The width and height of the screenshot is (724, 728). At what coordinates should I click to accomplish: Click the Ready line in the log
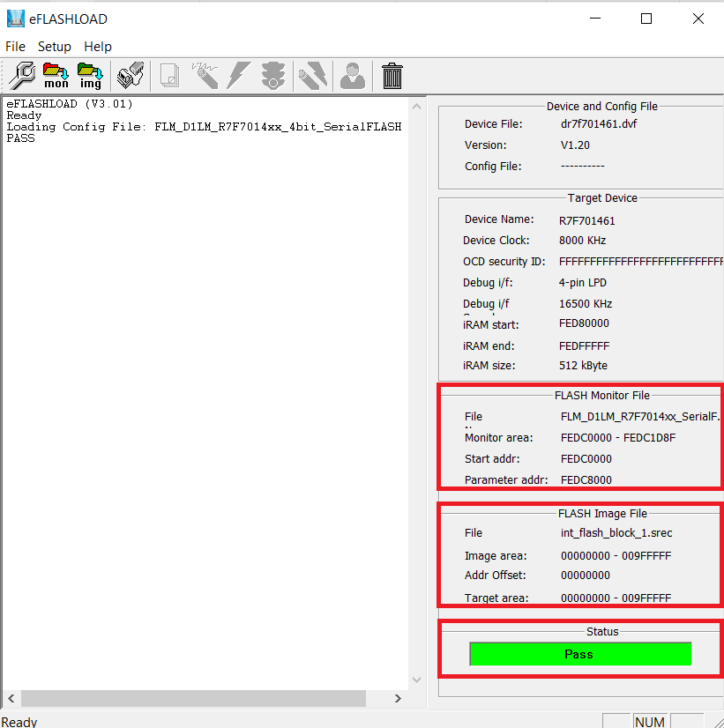(24, 115)
